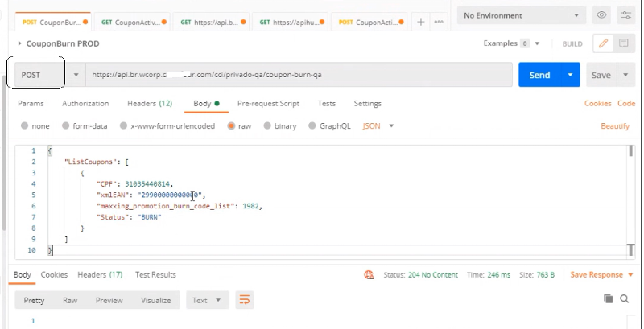Copy response with the copy icon
Screen dimensions: 644x329
tap(609, 298)
